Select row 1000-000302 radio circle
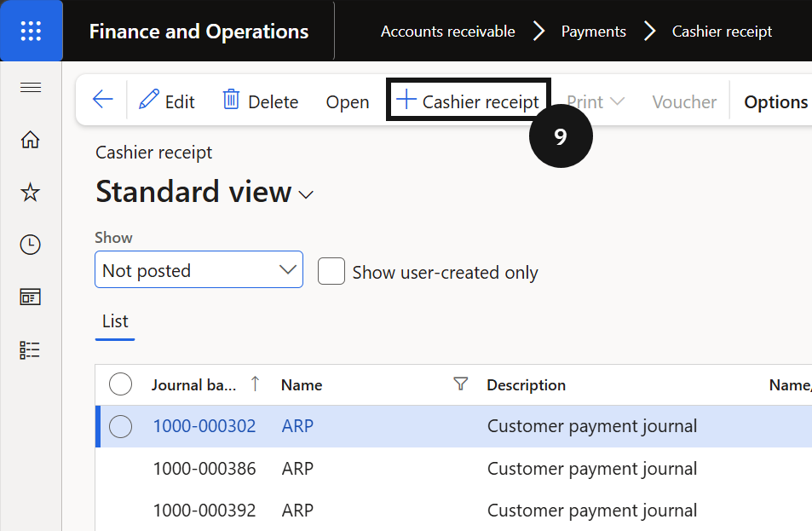 [x=121, y=426]
